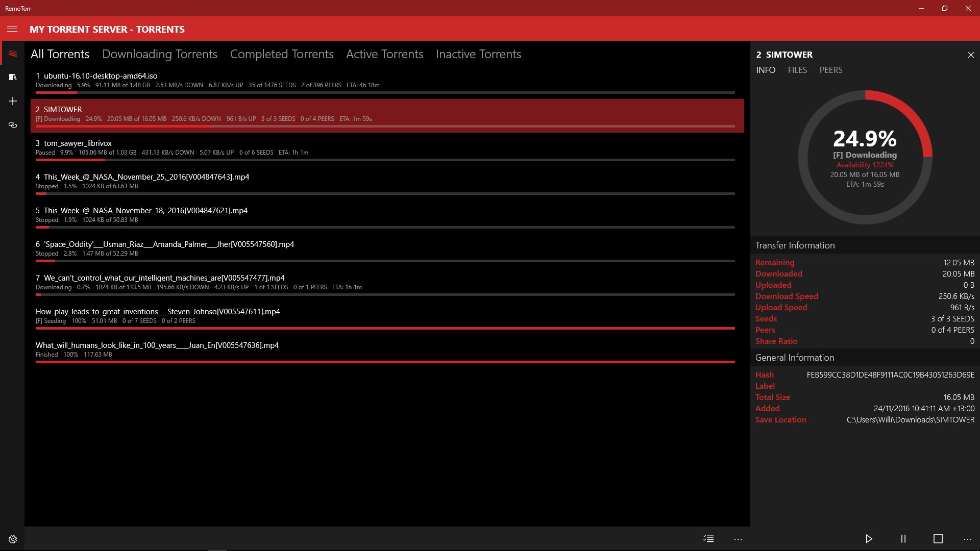The height and width of the screenshot is (551, 980).
Task: Click the link URL sidebar icon
Action: coord(13,125)
